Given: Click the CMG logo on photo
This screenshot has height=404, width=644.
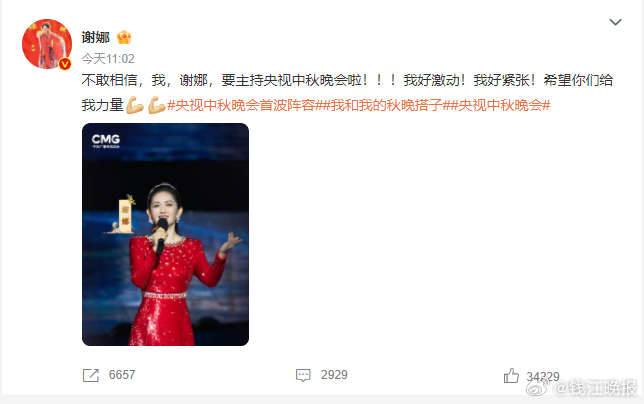Looking at the screenshot, I should click(106, 141).
